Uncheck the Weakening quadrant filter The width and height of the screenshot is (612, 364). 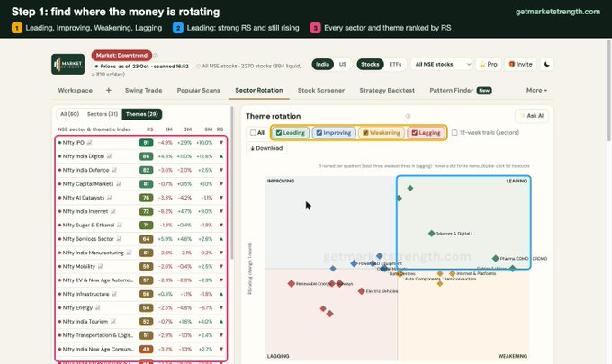point(365,132)
